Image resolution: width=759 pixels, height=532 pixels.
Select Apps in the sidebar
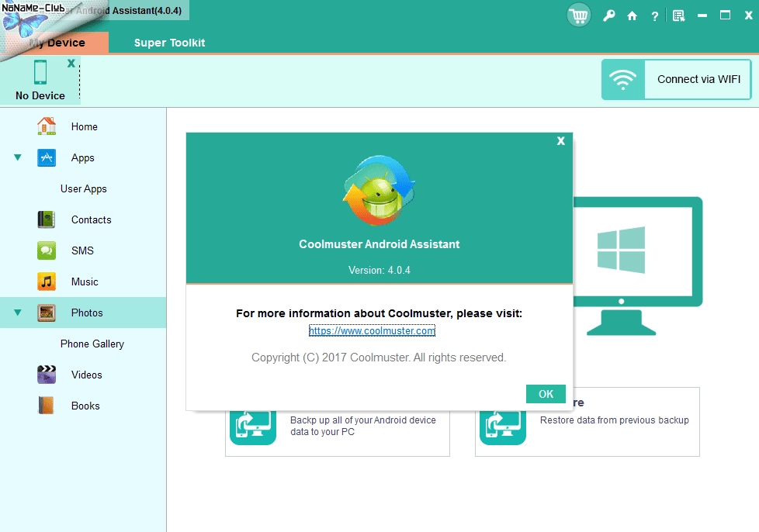click(83, 158)
